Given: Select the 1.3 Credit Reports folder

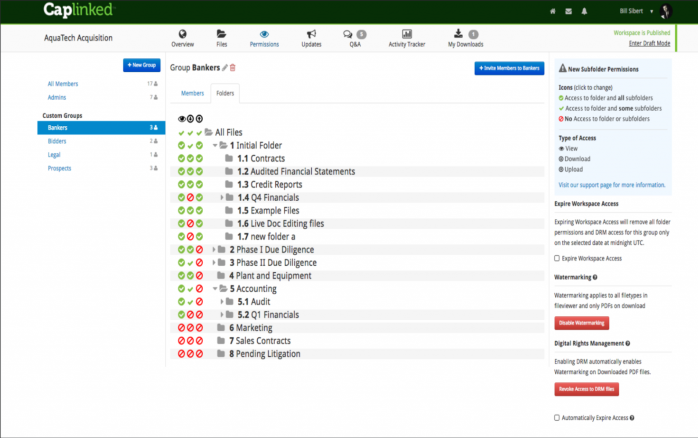Looking at the screenshot, I should [269, 184].
